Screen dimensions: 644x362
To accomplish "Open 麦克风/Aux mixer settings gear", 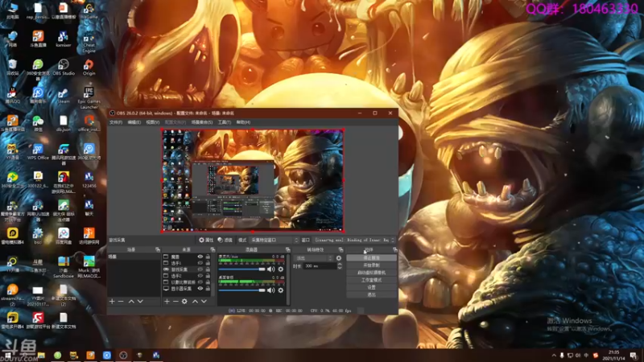I will [x=280, y=269].
